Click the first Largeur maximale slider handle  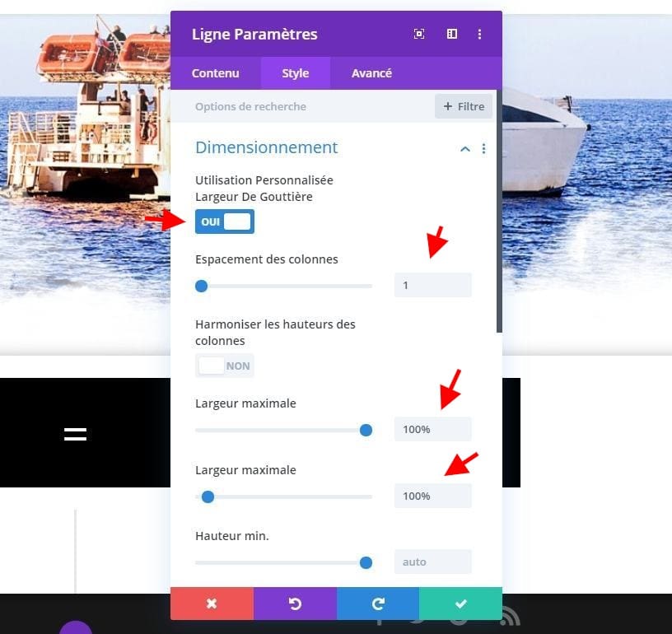click(366, 430)
